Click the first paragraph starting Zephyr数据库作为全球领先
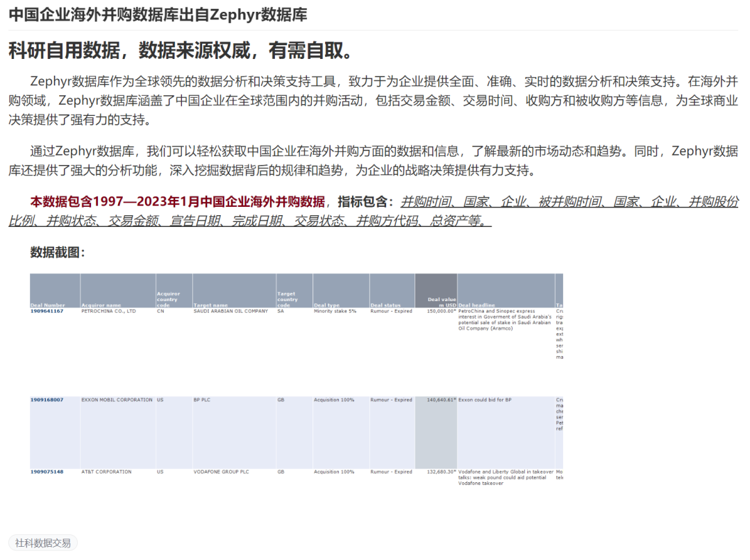The width and height of the screenshot is (750, 560). [x=374, y=101]
